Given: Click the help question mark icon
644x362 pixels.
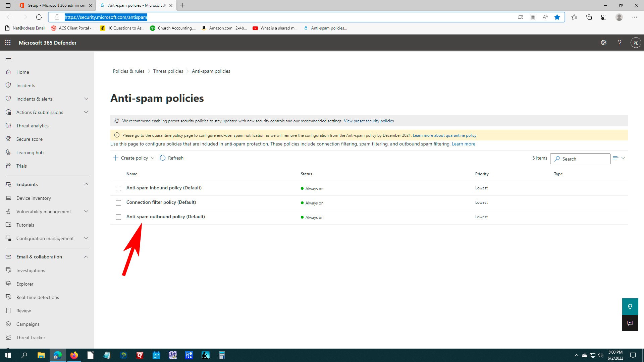Looking at the screenshot, I should pyautogui.click(x=620, y=43).
